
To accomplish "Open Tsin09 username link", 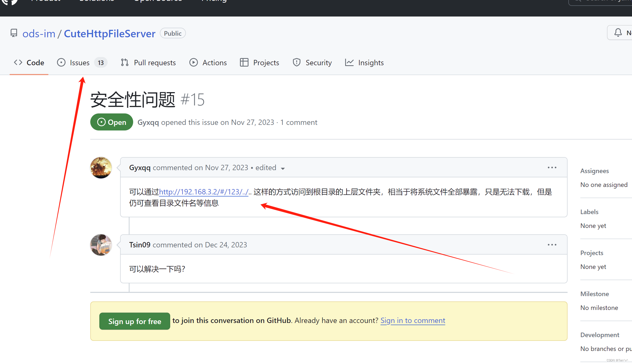I will (140, 245).
